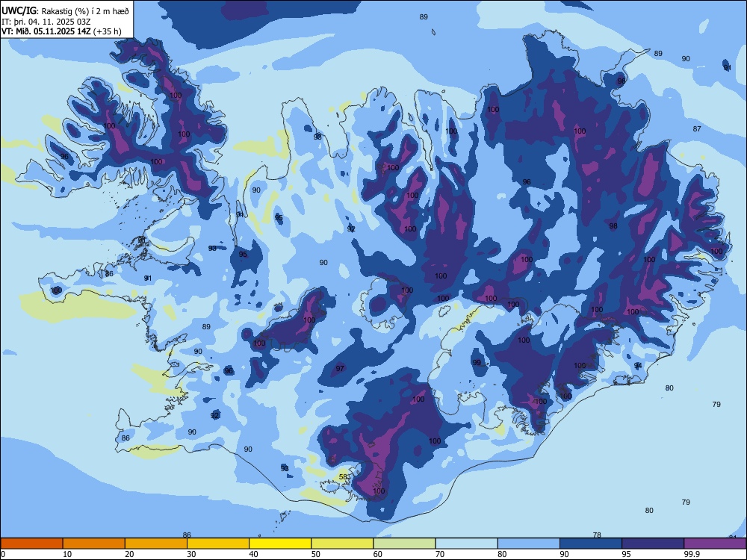This screenshot has height=560, width=747.
Task: Click the legend scale label '30'
Action: [191, 554]
